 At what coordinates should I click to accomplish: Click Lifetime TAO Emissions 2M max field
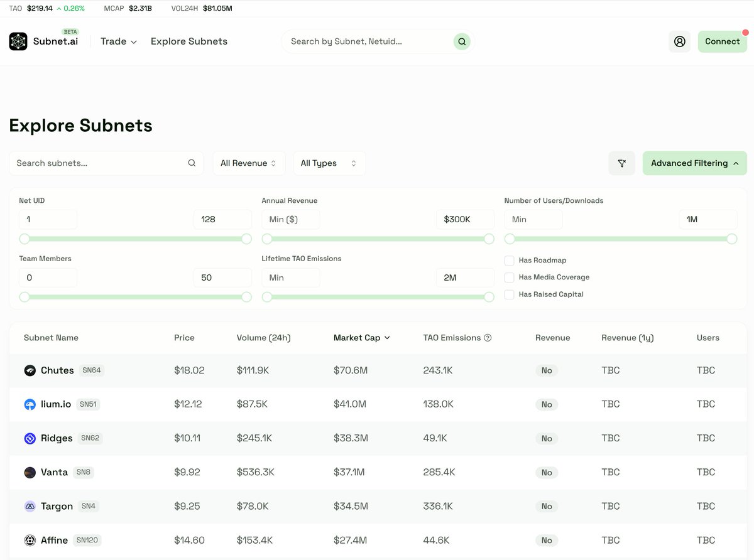tap(466, 277)
